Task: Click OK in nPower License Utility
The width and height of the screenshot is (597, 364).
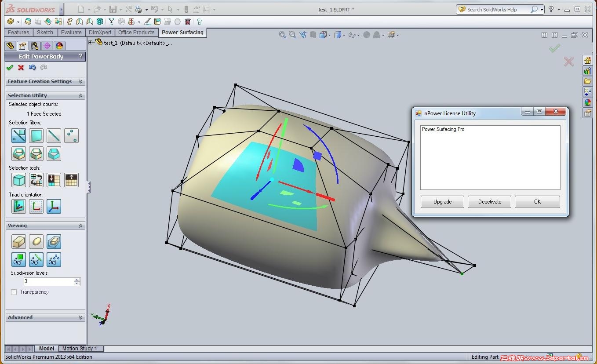Action: (x=537, y=202)
